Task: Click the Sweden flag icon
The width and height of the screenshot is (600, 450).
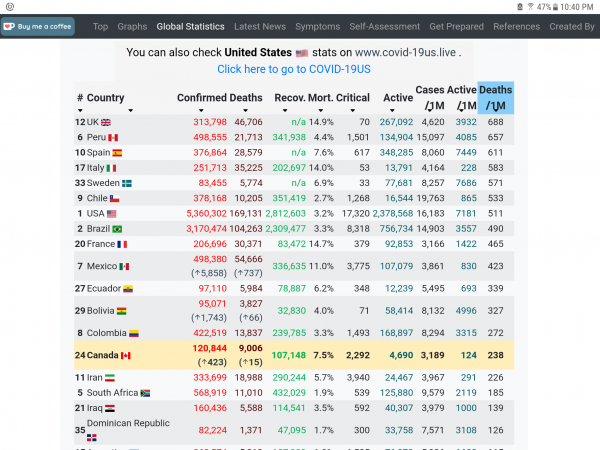Action: [x=127, y=184]
